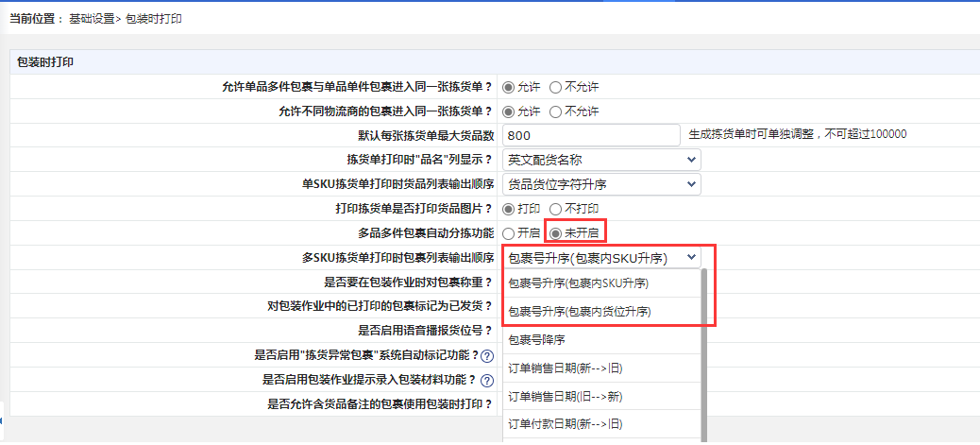Focus the 最大货品数 field showing 800

click(x=591, y=135)
